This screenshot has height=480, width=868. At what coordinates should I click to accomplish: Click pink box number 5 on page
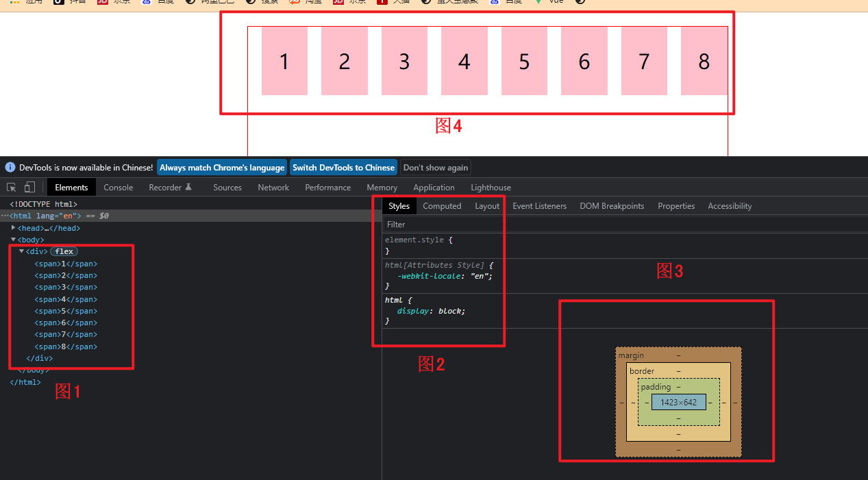pos(524,61)
